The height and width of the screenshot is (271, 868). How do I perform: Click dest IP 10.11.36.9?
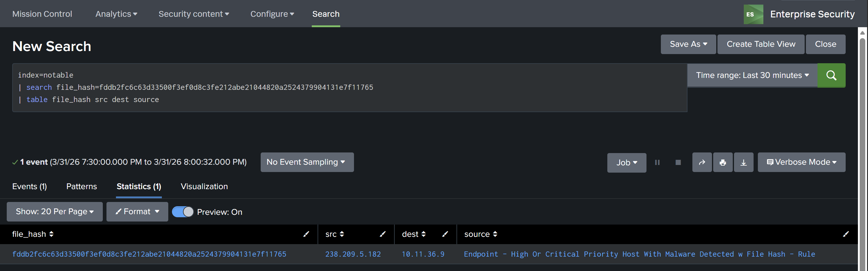coord(423,254)
